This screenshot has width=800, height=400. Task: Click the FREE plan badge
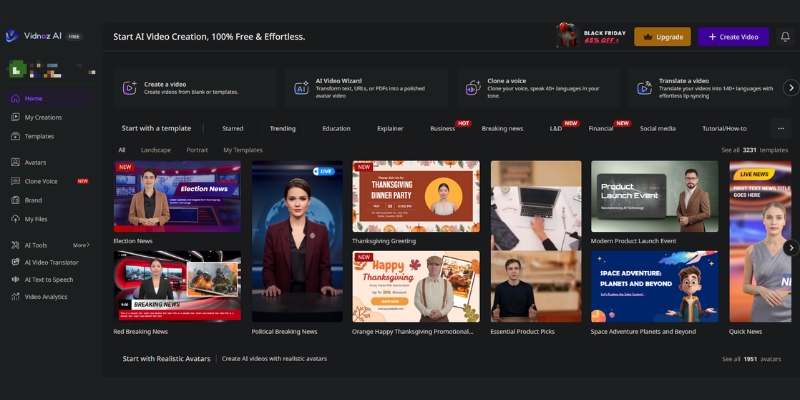(x=74, y=37)
